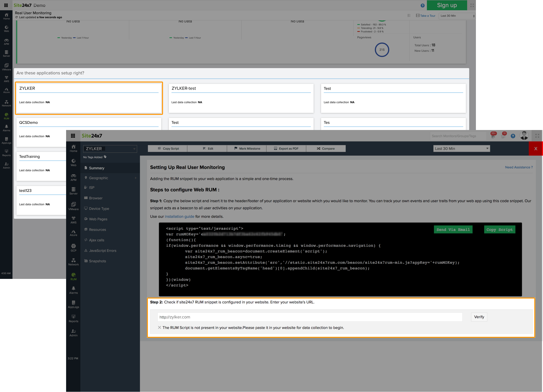
Task: Click the tag icon next to No Tags Added
Action: coord(105,157)
